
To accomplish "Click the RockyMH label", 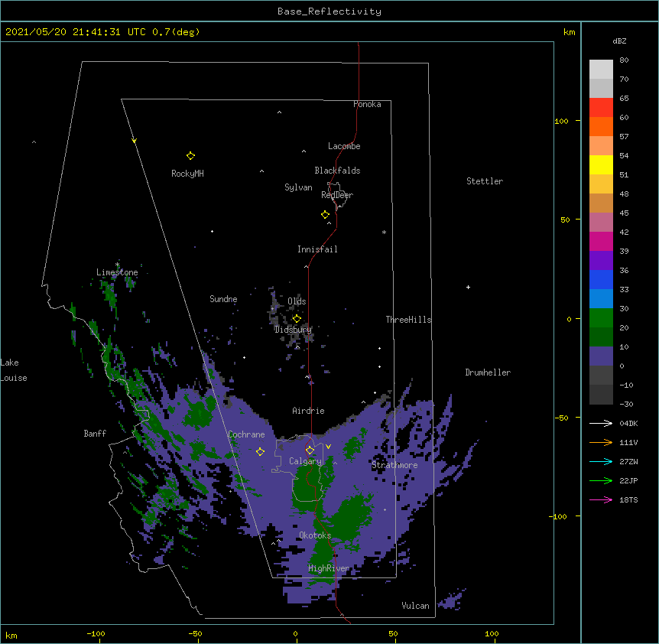I will [187, 174].
